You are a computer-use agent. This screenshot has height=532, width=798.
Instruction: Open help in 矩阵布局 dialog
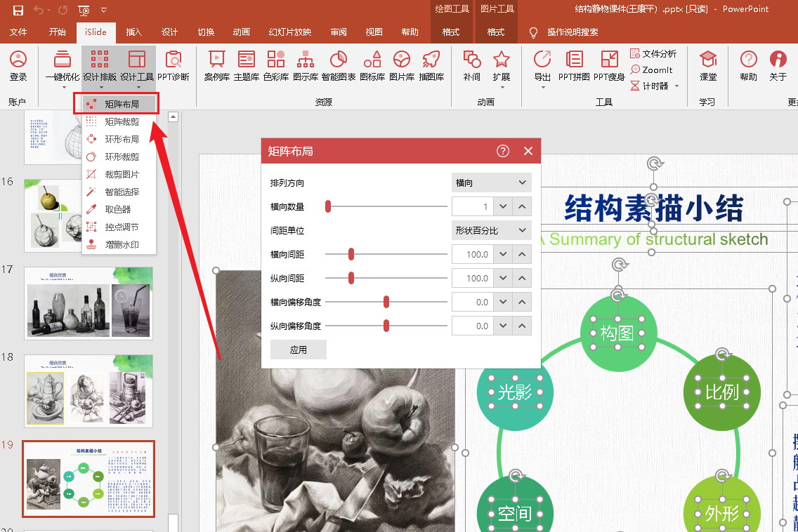(503, 151)
